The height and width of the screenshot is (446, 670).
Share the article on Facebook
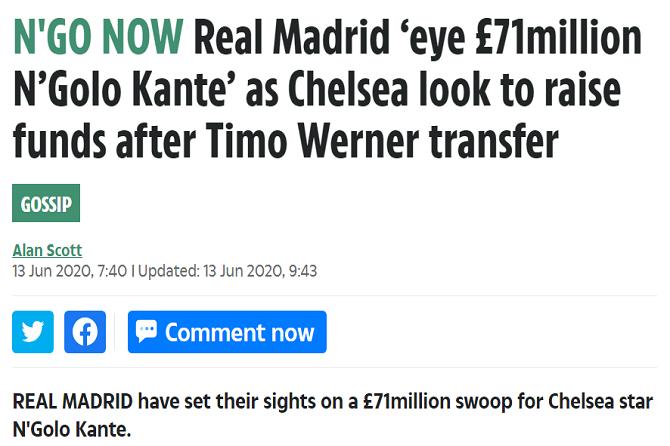click(85, 332)
